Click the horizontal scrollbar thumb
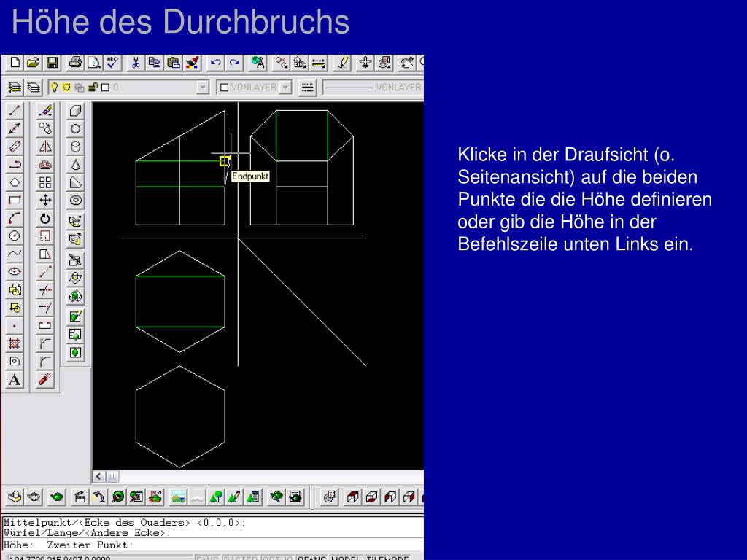The width and height of the screenshot is (747, 560). [x=112, y=476]
